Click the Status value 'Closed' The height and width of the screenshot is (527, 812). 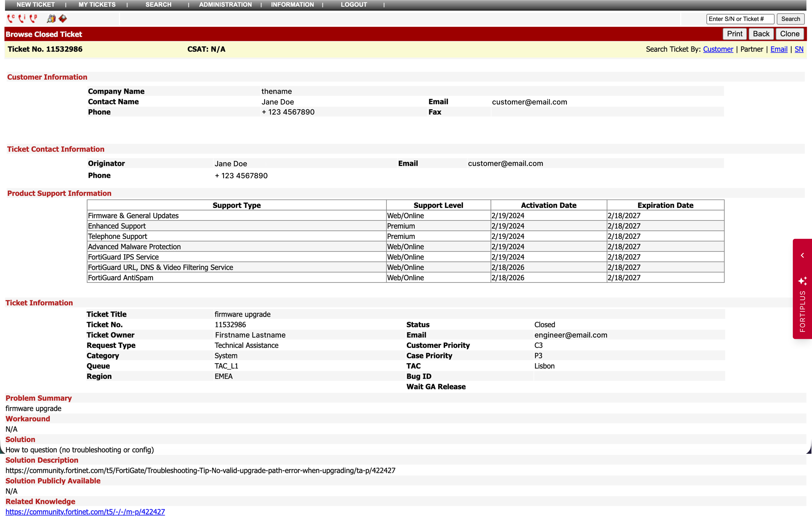(545, 324)
